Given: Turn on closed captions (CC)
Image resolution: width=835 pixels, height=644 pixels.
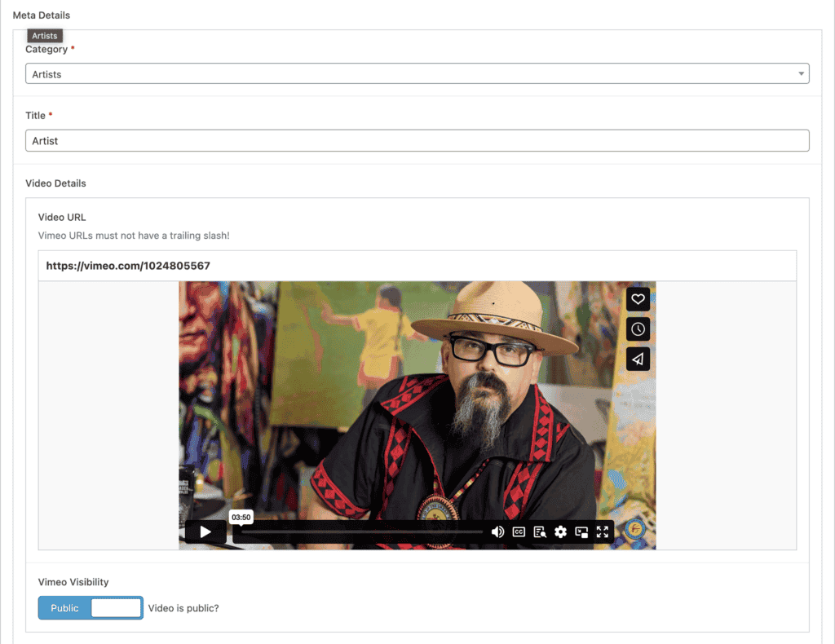Looking at the screenshot, I should coord(519,532).
